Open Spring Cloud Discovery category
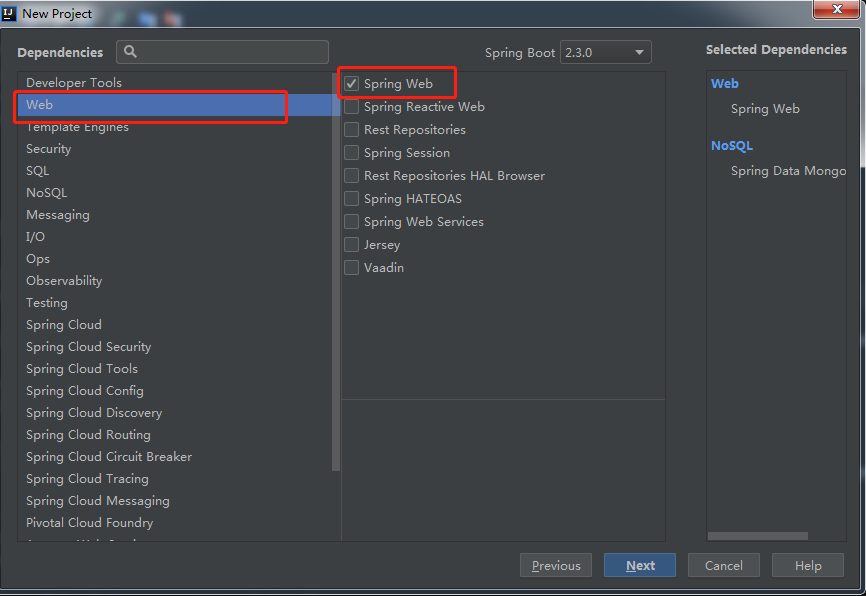866x596 pixels. click(175, 413)
